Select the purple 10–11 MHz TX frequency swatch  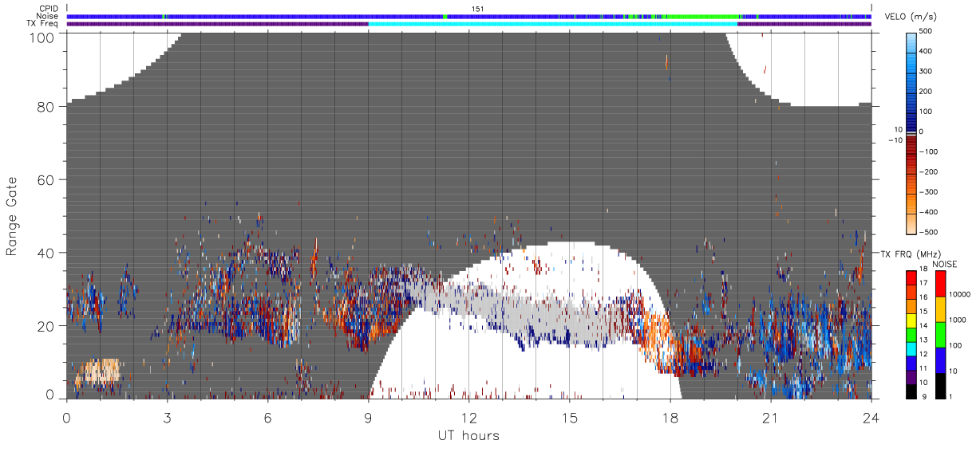click(911, 378)
